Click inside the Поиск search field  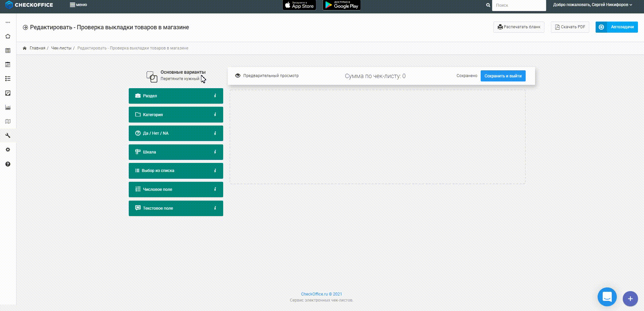519,5
